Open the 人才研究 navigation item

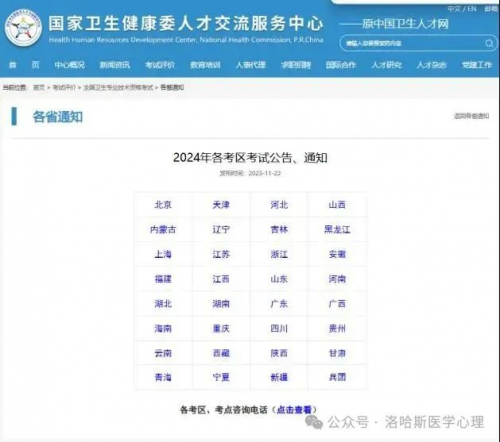tap(387, 65)
